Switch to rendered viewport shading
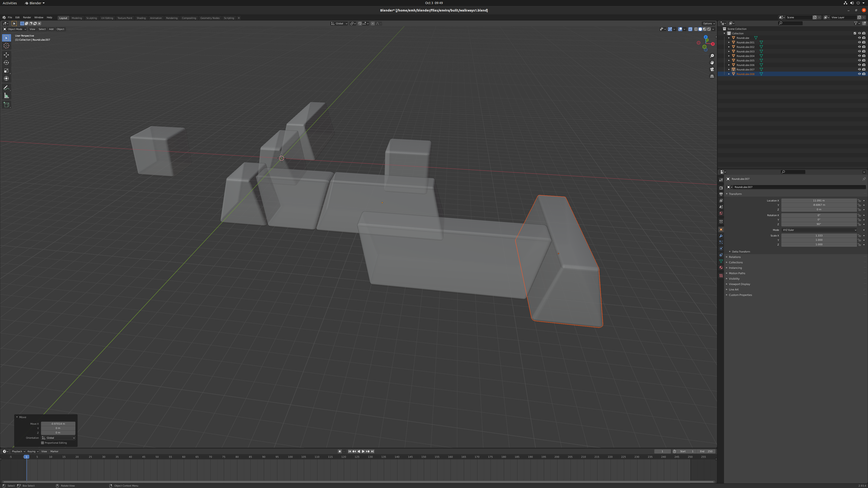This screenshot has width=868, height=488. [709, 29]
